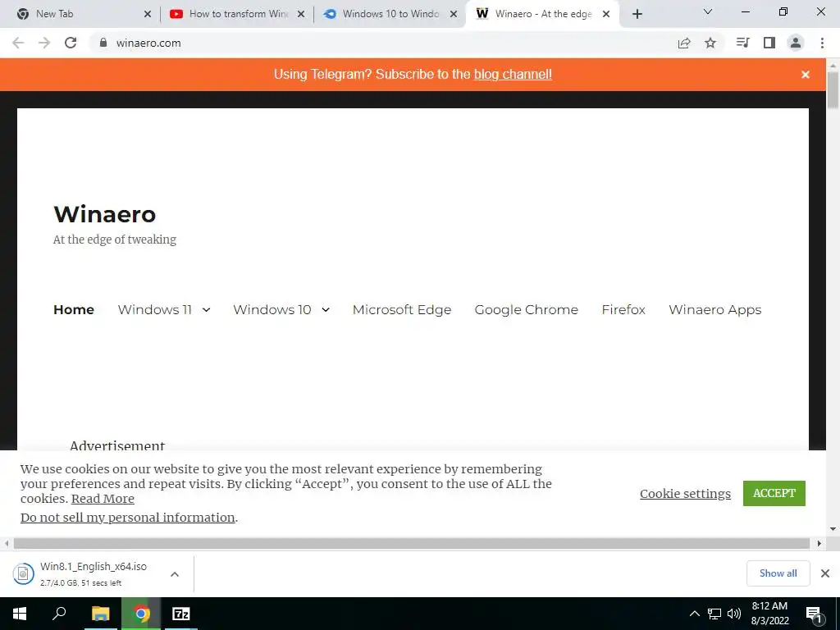Image resolution: width=840 pixels, height=630 pixels.
Task: Click the Read More cookie link
Action: [103, 499]
